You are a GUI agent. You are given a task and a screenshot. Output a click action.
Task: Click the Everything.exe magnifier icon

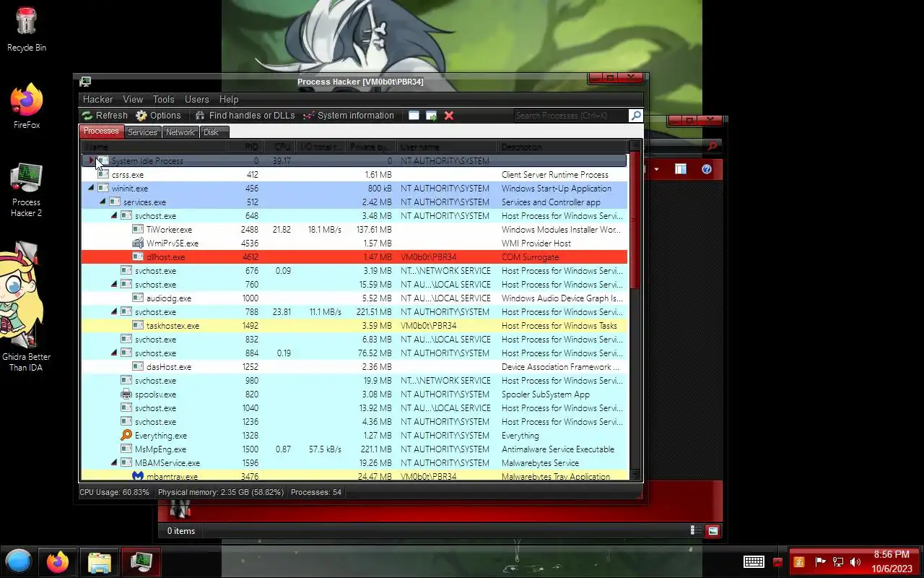(126, 436)
